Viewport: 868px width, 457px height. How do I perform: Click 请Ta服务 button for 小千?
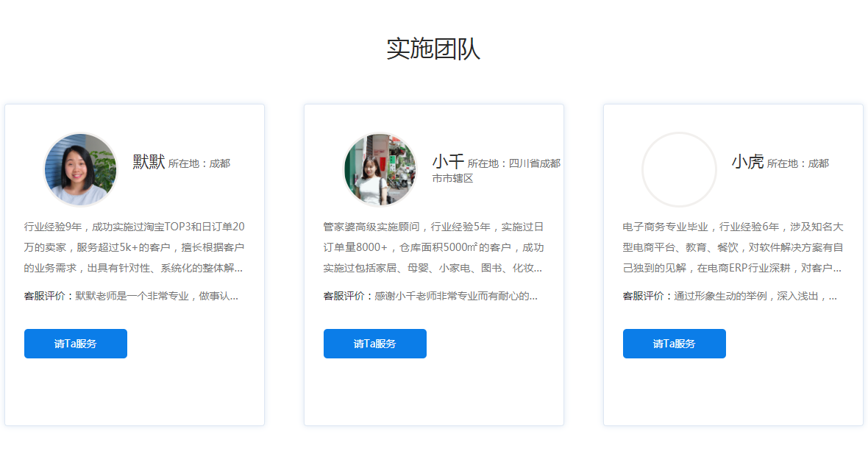coord(374,344)
